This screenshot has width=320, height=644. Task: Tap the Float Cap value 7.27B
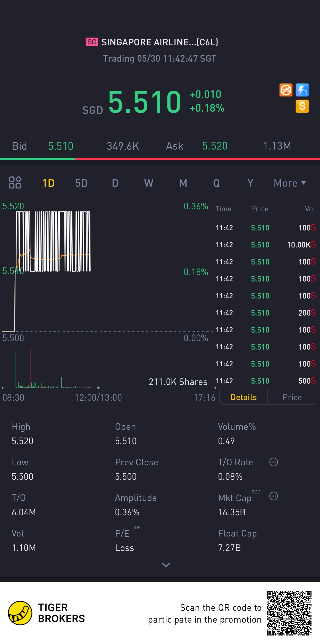coord(230,548)
